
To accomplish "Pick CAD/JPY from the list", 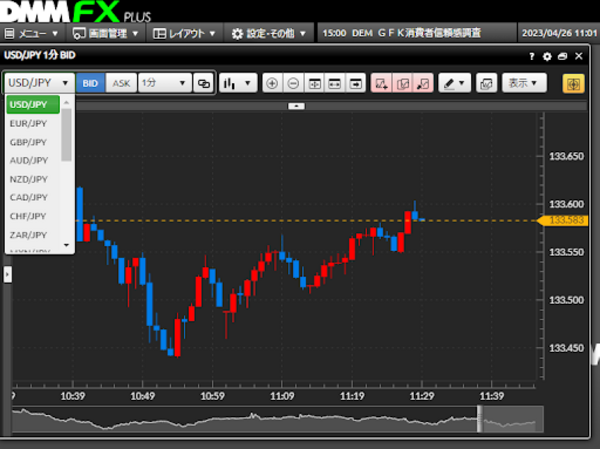I will pos(33,198).
